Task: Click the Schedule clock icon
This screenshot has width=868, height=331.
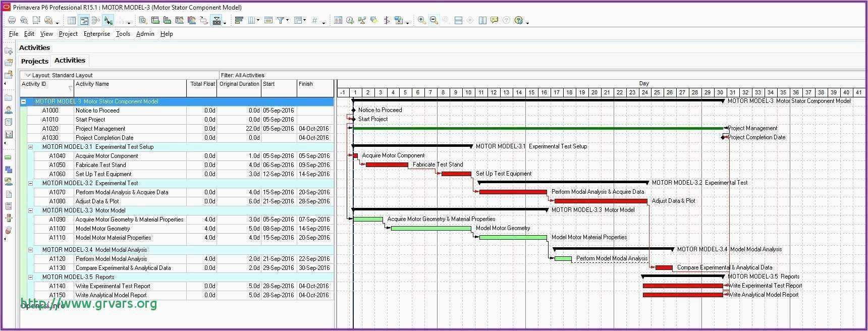Action: tap(350, 20)
